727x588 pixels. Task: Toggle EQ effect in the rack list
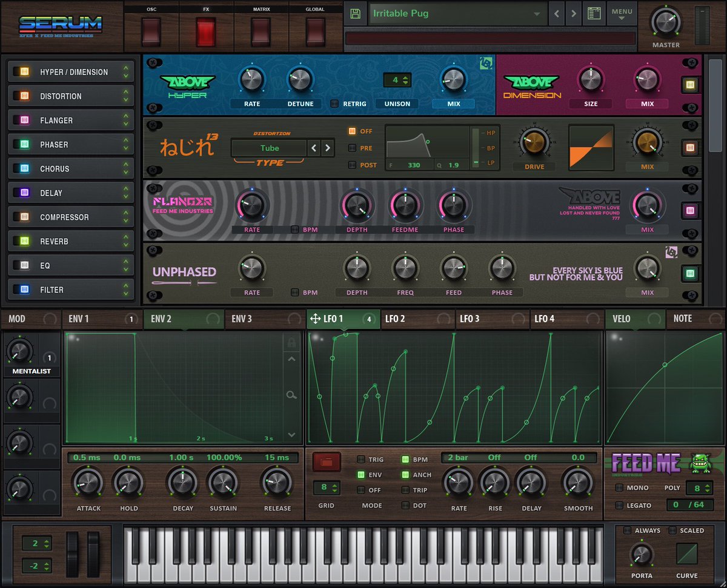click(25, 265)
